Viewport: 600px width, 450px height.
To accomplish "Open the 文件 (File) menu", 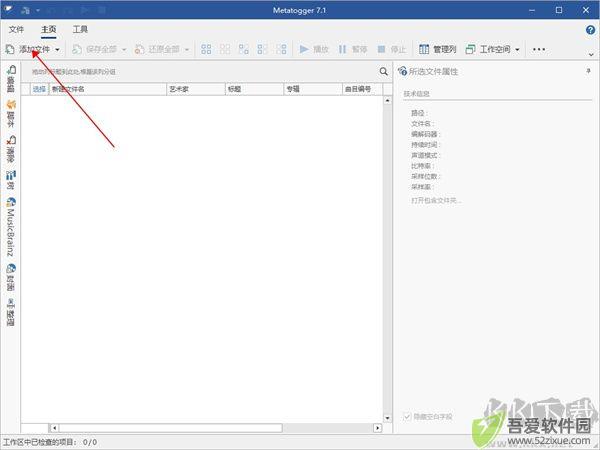I will point(16,29).
